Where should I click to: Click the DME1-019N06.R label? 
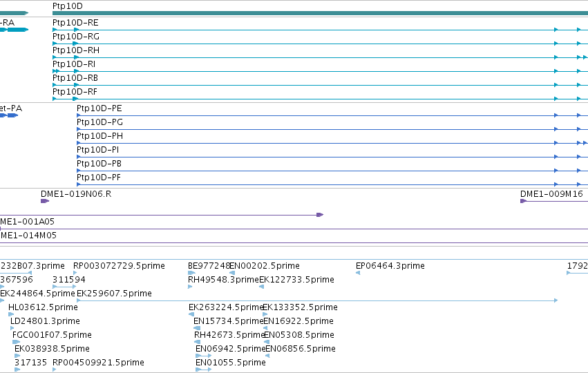click(x=76, y=194)
